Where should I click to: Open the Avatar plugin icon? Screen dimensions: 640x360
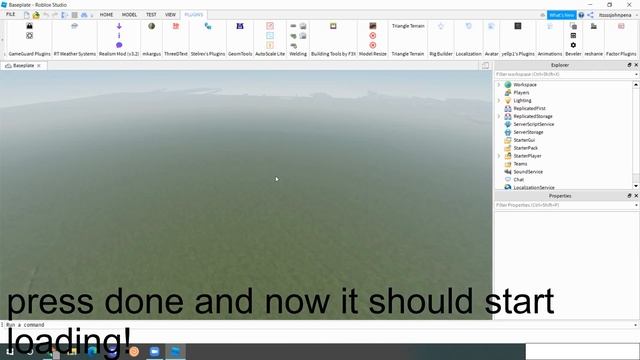[491, 26]
